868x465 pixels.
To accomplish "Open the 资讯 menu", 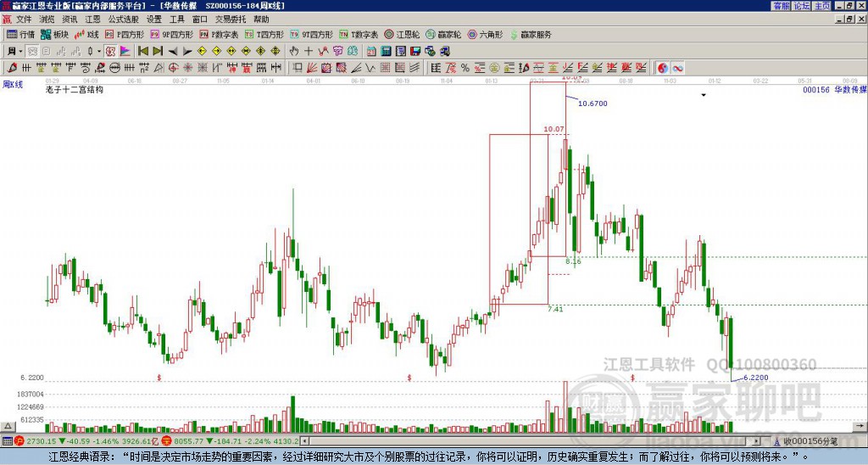I will [x=70, y=20].
